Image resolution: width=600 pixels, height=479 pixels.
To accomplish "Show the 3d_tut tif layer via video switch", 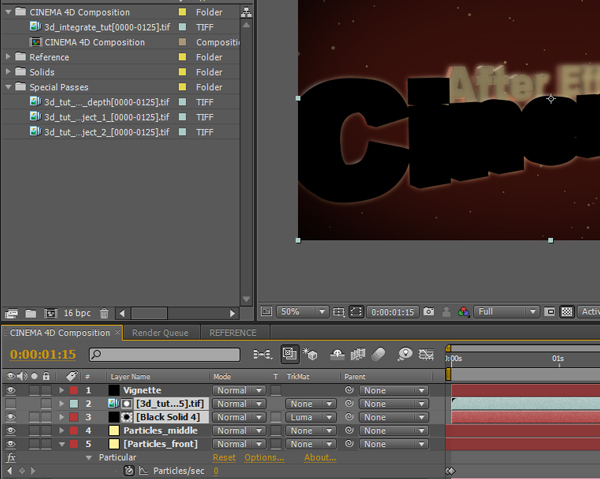I will pos(11,404).
